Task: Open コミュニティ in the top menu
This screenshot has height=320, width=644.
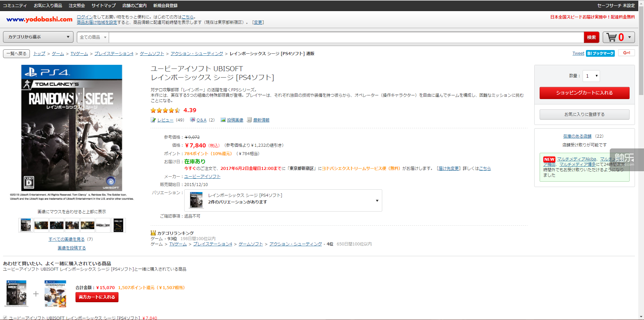Action: pyautogui.click(x=15, y=5)
